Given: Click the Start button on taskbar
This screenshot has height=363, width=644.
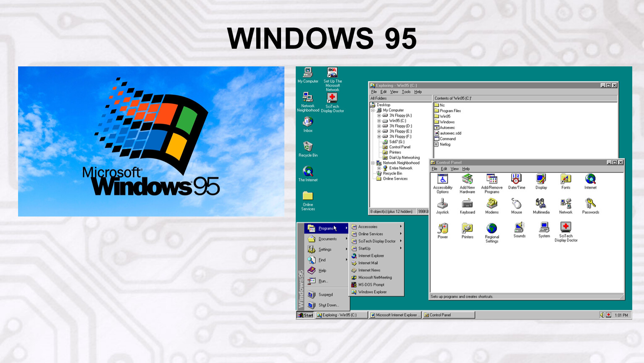Looking at the screenshot, I should coord(305,315).
